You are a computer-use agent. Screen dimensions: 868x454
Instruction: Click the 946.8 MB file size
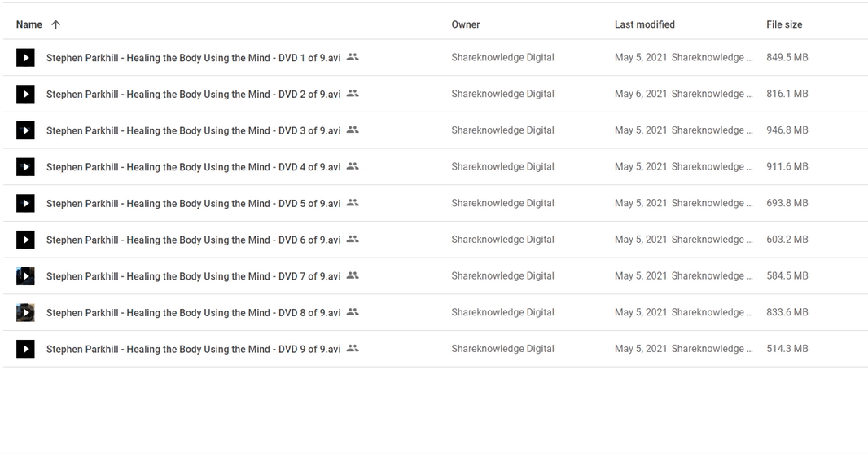point(787,130)
